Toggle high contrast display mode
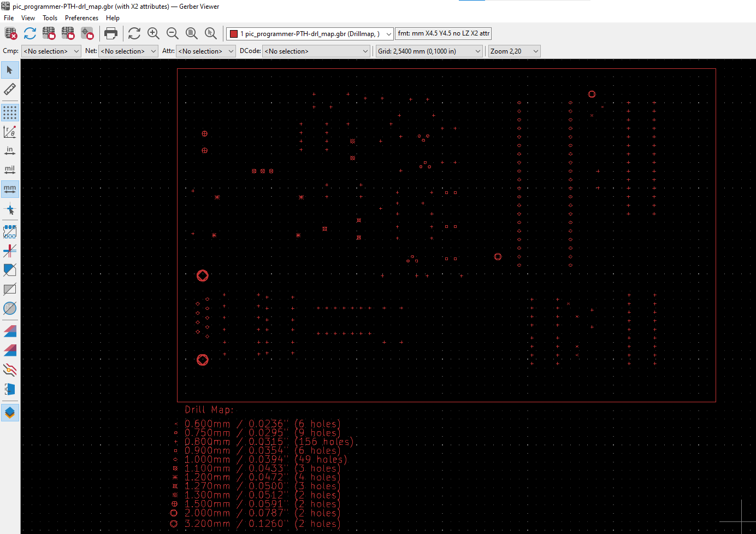The height and width of the screenshot is (534, 756). point(10,370)
